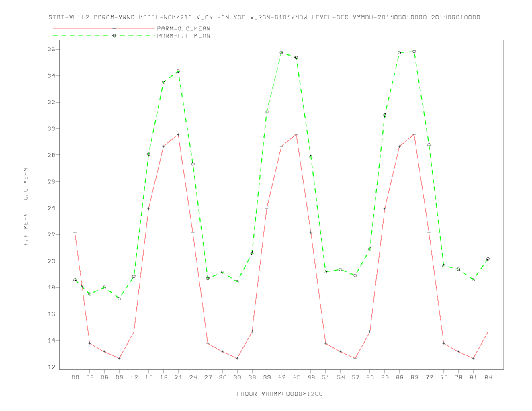Click x-axis forecast hour label 60

click(370, 377)
